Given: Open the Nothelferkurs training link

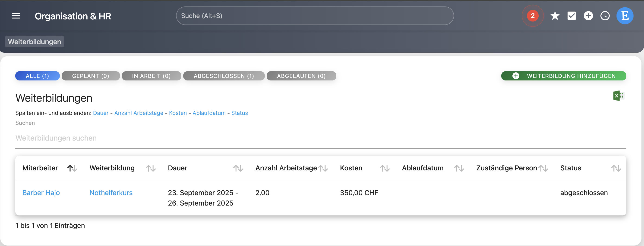Looking at the screenshot, I should 111,193.
